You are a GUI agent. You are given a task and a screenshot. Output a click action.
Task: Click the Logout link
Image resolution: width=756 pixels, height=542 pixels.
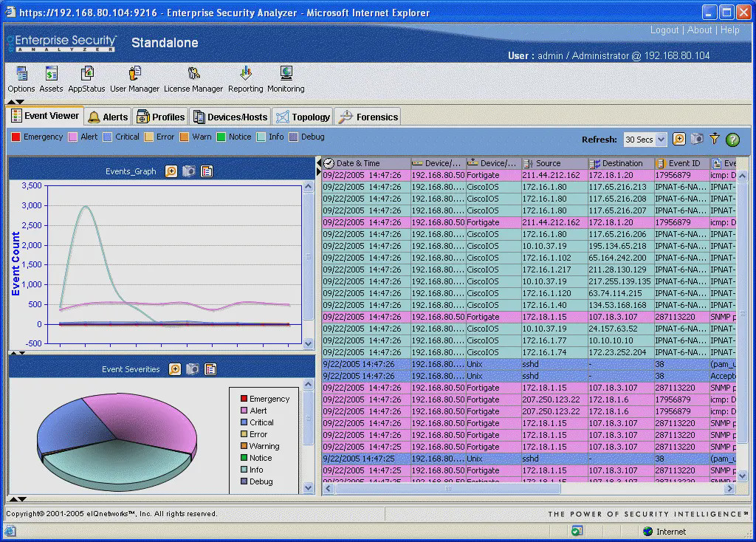tap(664, 30)
